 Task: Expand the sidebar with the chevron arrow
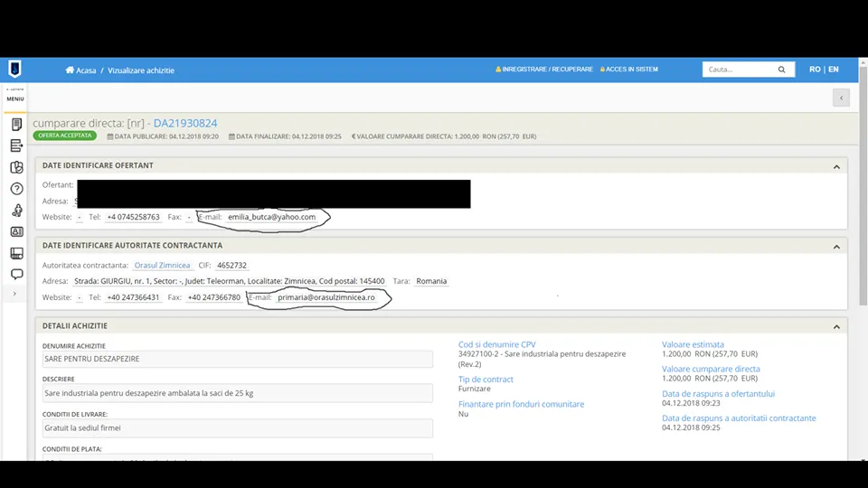coord(15,294)
